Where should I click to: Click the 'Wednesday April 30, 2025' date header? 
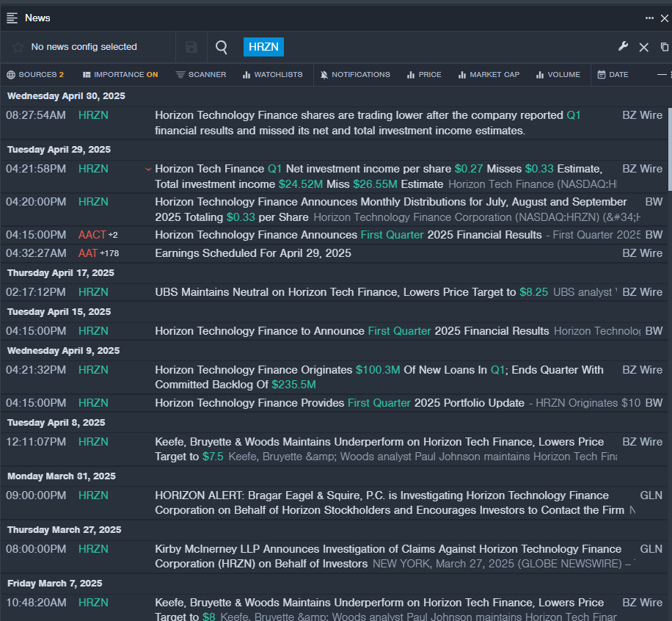pos(67,96)
